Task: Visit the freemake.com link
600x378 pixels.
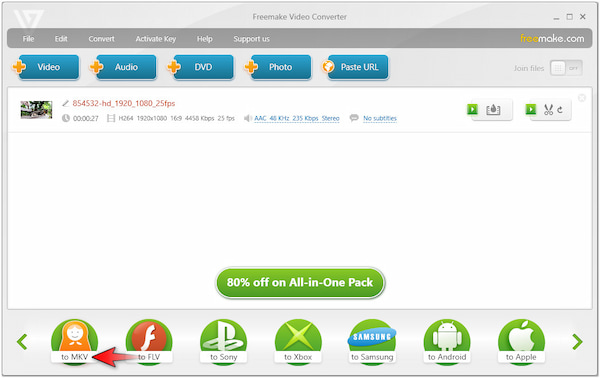Action: [552, 38]
